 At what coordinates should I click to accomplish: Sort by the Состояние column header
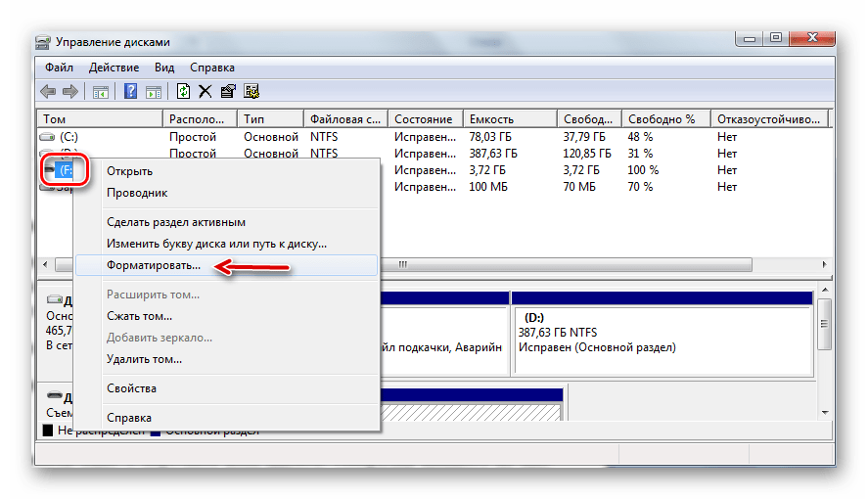pyautogui.click(x=423, y=118)
